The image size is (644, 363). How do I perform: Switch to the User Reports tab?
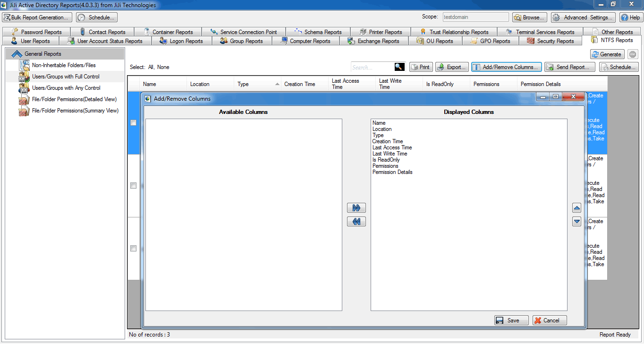(31, 41)
